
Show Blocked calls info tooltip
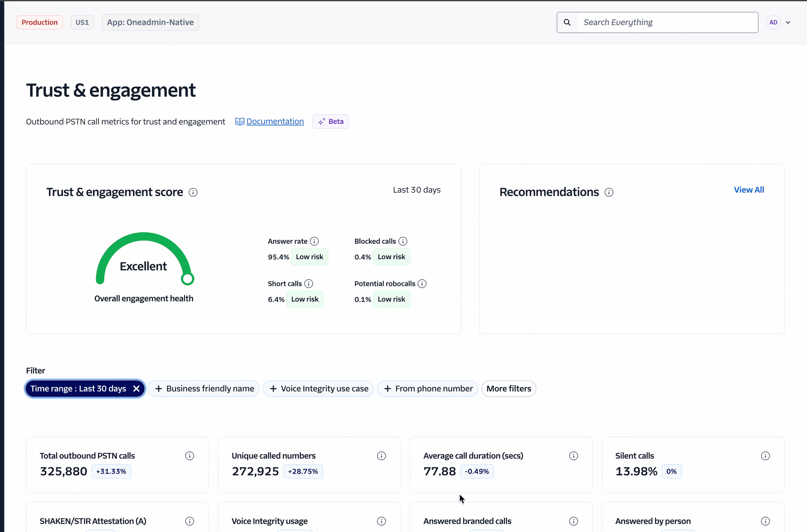click(403, 241)
